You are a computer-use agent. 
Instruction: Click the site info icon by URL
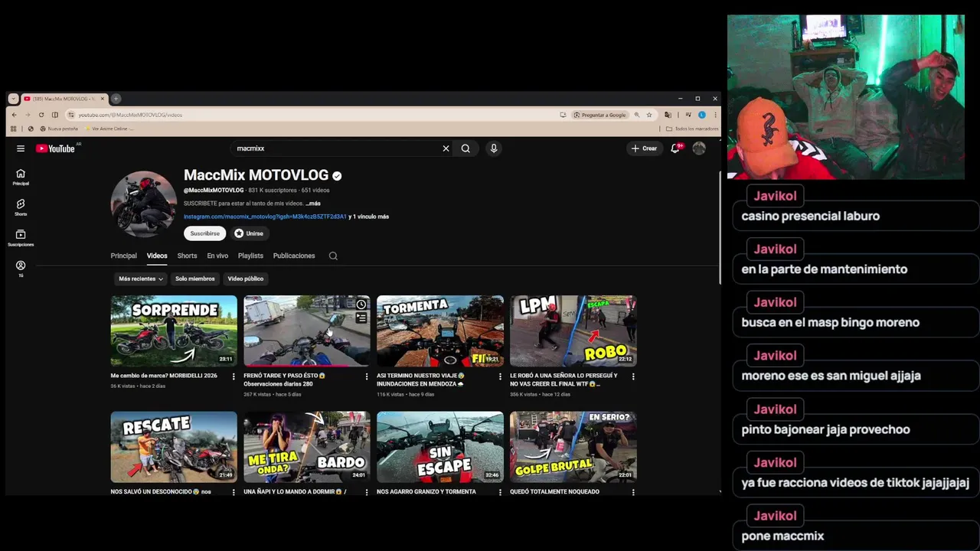[x=71, y=115]
